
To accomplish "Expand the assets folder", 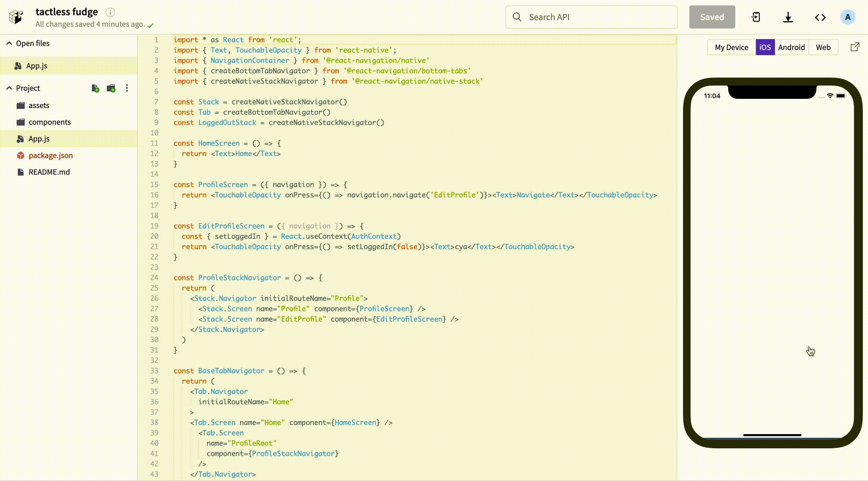I will [69, 105].
